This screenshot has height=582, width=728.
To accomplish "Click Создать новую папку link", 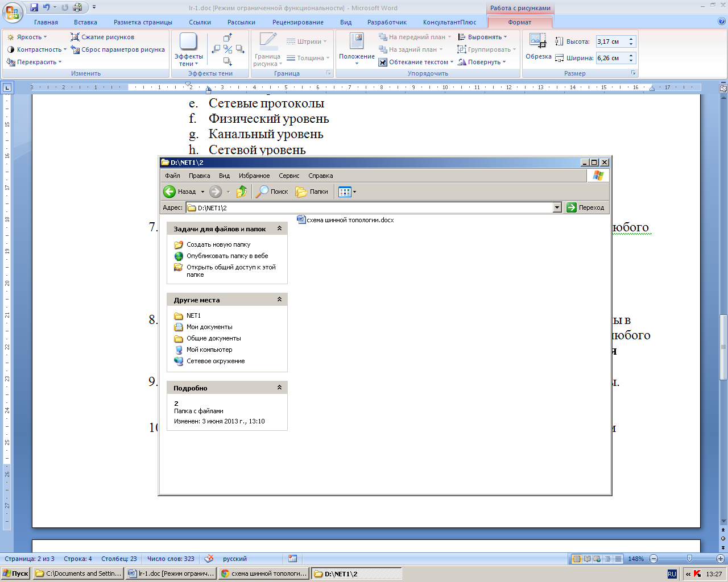I will tap(218, 244).
